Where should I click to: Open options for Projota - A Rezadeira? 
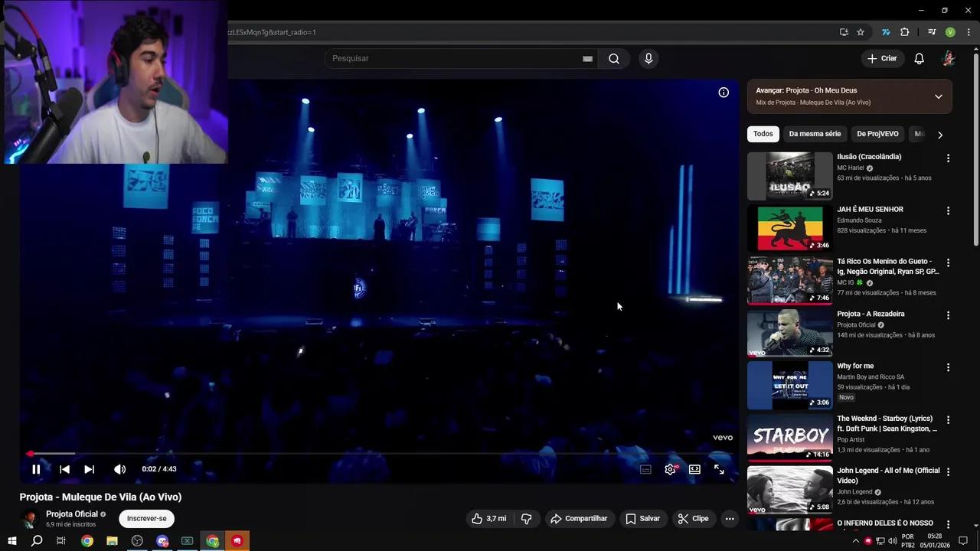948,315
